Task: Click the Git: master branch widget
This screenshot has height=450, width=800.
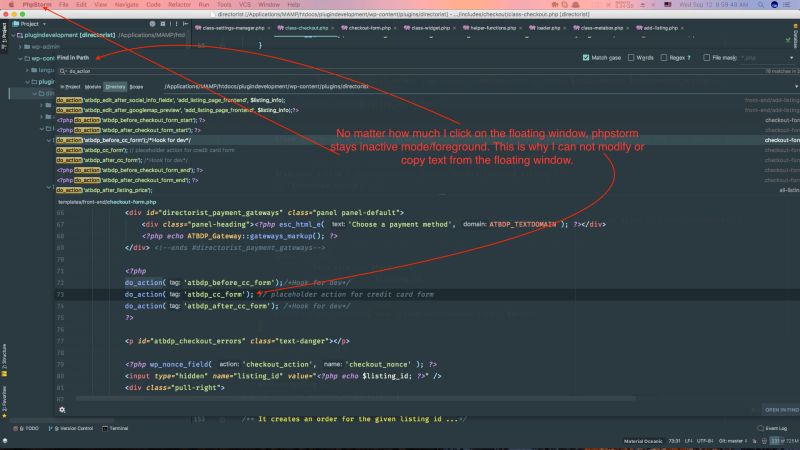Action: click(733, 441)
